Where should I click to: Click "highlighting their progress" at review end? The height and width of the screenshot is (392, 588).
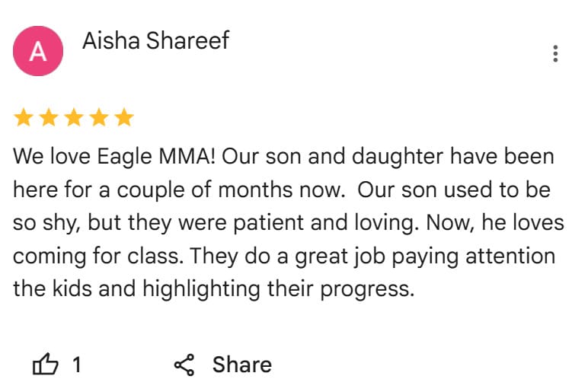coord(278,289)
